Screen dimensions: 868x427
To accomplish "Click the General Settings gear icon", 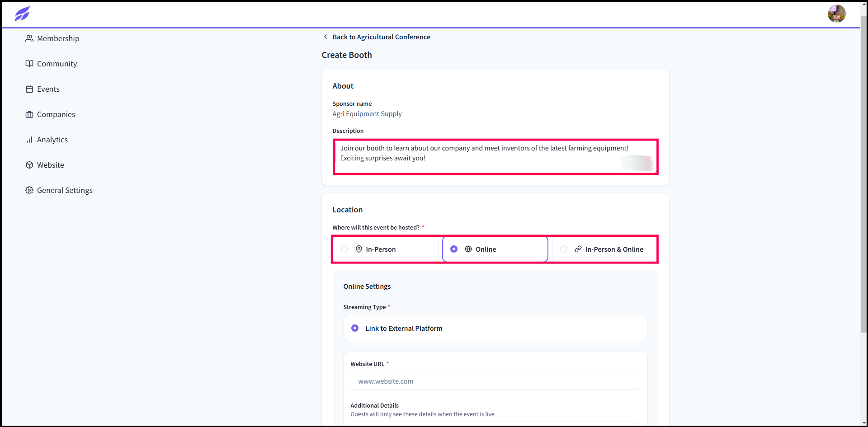I will (x=29, y=190).
